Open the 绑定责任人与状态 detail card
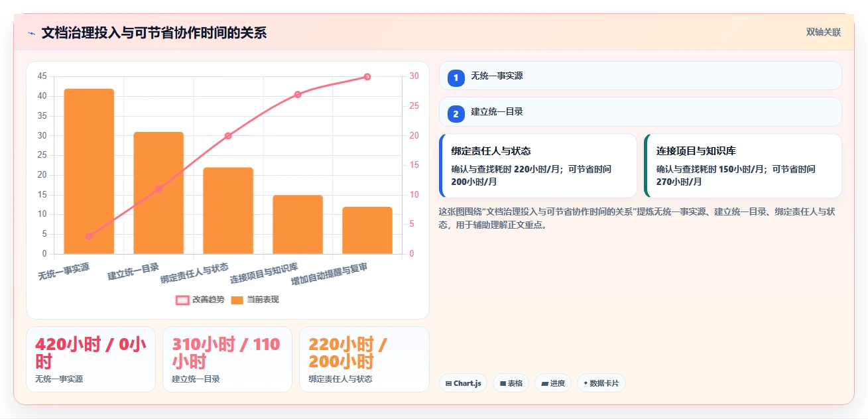868x419 pixels. [x=538, y=166]
